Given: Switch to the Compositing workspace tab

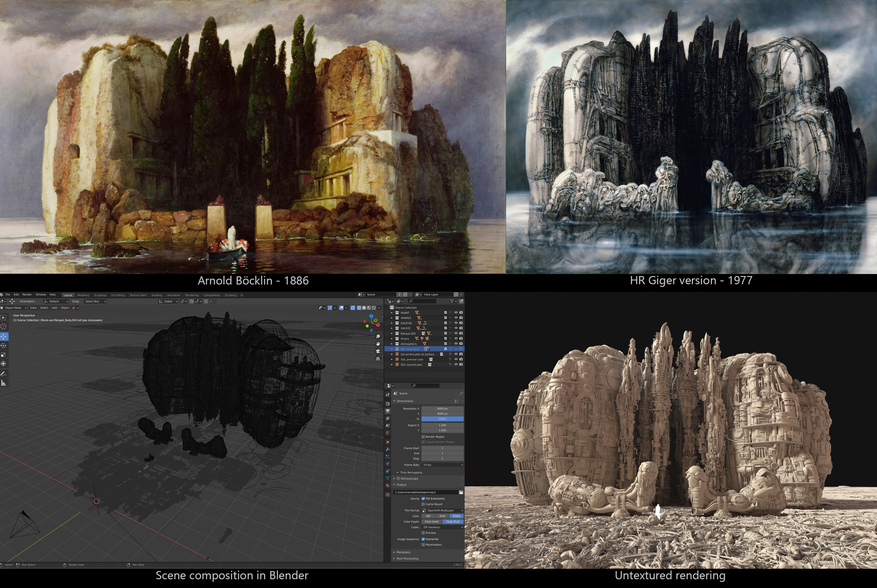Looking at the screenshot, I should (212, 295).
